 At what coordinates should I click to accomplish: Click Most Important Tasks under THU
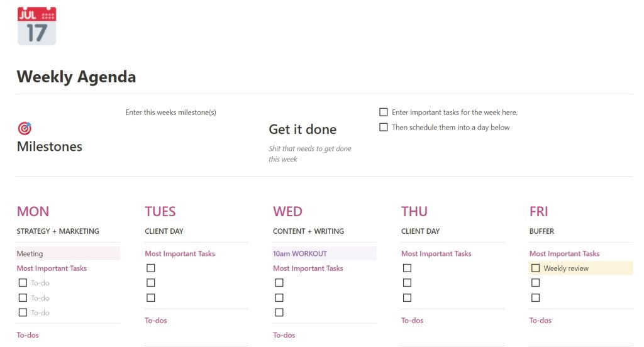[436, 253]
